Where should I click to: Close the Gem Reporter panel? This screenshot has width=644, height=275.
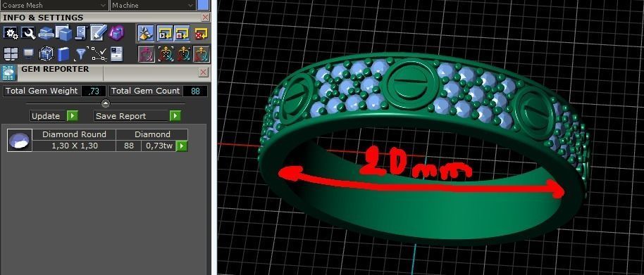(204, 72)
